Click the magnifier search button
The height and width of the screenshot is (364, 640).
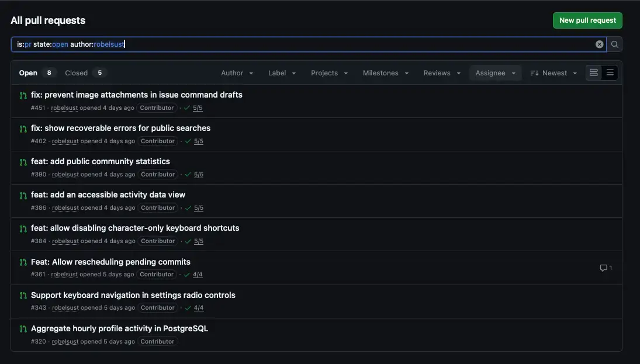click(x=614, y=44)
